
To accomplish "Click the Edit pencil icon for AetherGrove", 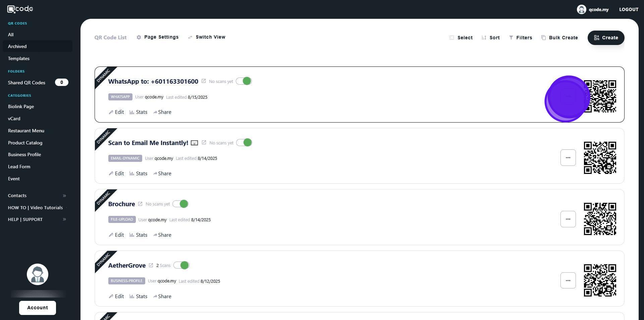I will (111, 296).
